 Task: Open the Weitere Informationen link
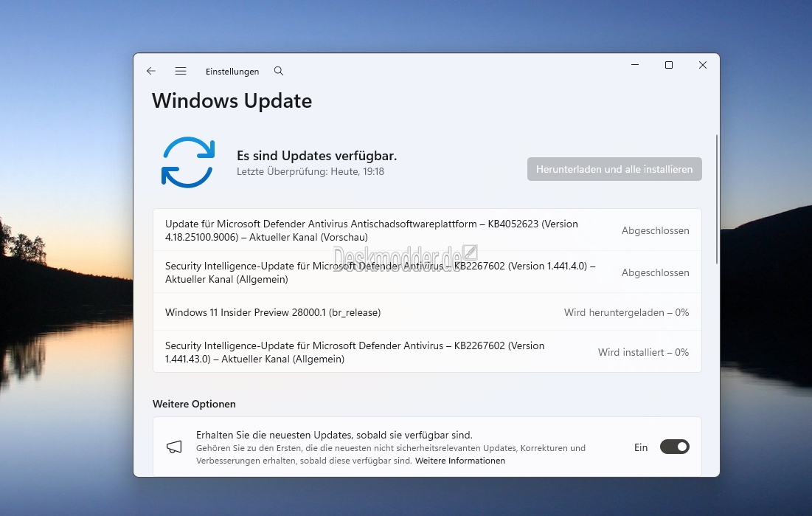460,461
